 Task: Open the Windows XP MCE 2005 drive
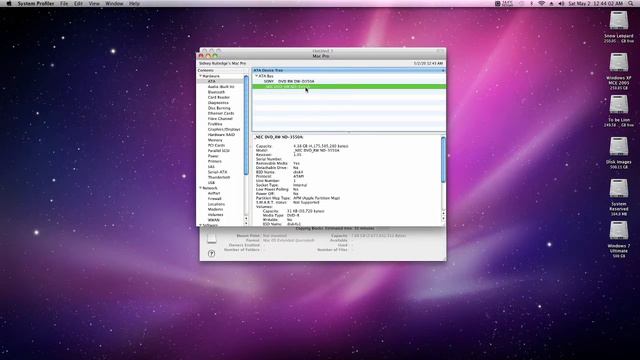(x=618, y=62)
